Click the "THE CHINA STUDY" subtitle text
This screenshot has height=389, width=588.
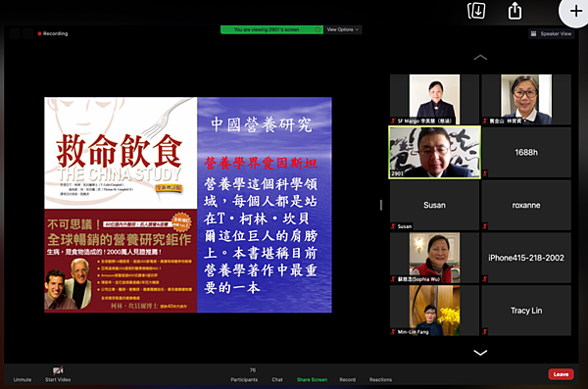point(120,174)
